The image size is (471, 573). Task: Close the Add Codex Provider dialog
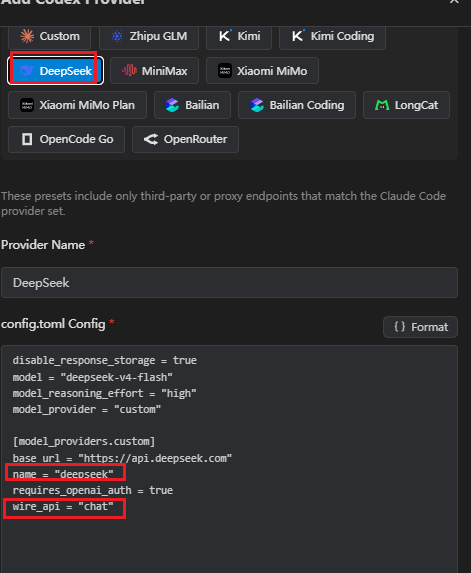(454, 2)
